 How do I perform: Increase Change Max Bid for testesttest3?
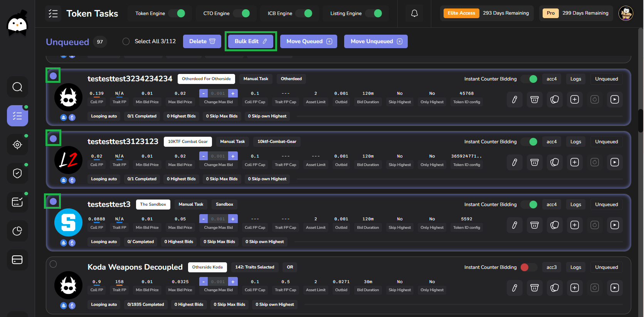coord(233,219)
